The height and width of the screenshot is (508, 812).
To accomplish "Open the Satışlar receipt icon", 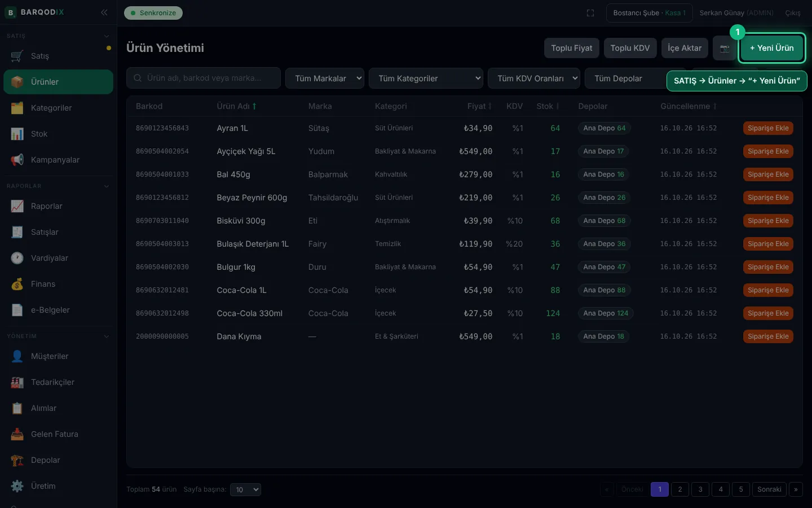I will point(17,232).
